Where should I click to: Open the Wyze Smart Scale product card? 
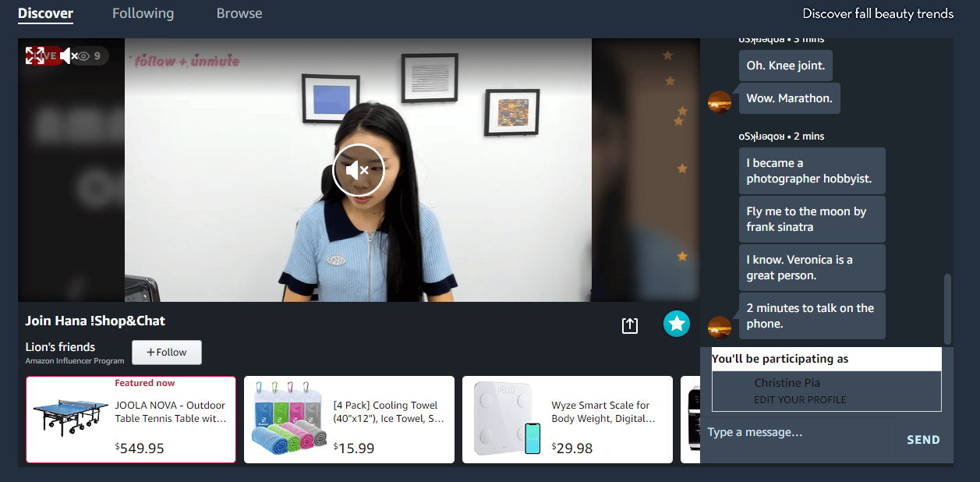[x=568, y=420]
